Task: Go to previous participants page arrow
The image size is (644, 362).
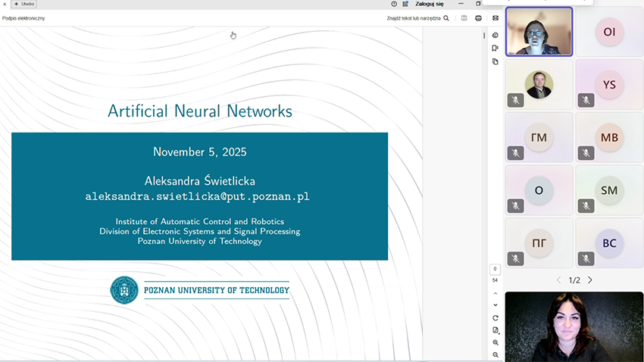Action: coord(559,280)
